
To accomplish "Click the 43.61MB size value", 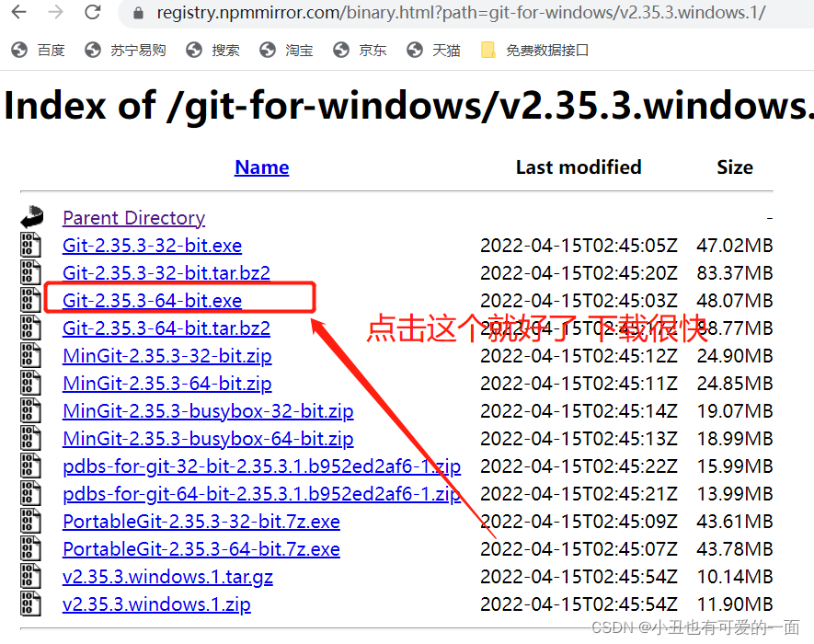I will tap(735, 522).
